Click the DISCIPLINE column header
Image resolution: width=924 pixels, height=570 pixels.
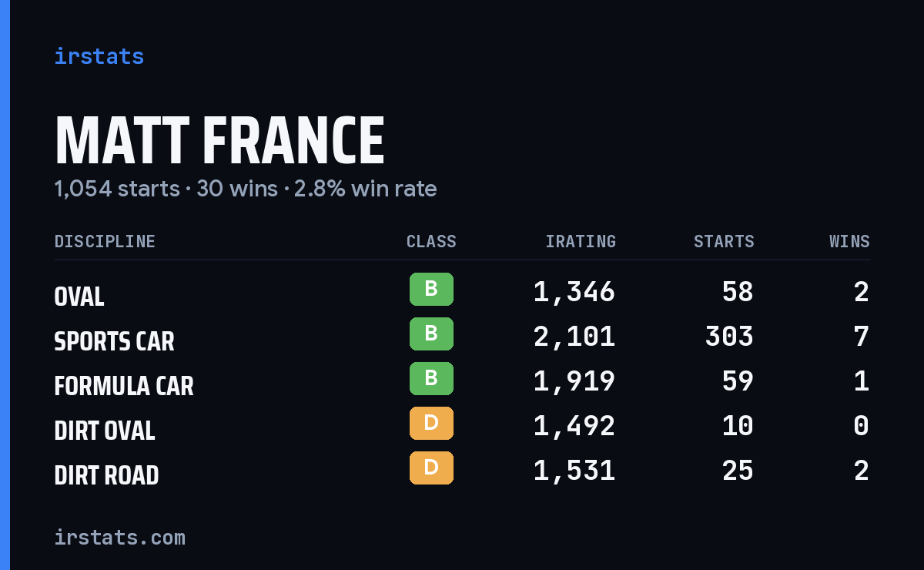105,242
